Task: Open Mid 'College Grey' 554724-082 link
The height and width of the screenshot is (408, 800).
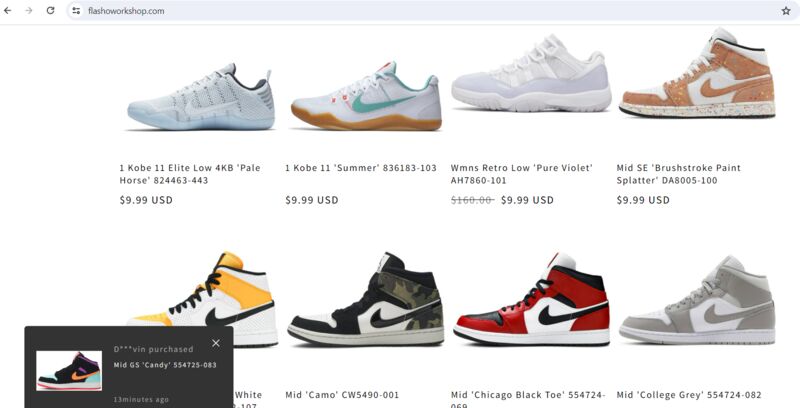Action: [689, 395]
